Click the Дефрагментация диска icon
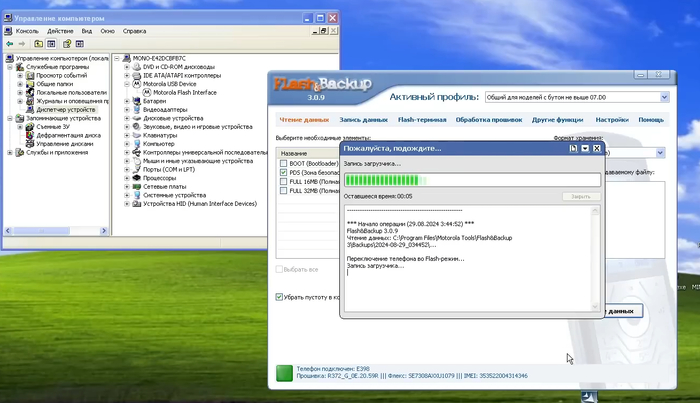Image resolution: width=700 pixels, height=403 pixels. (x=30, y=135)
